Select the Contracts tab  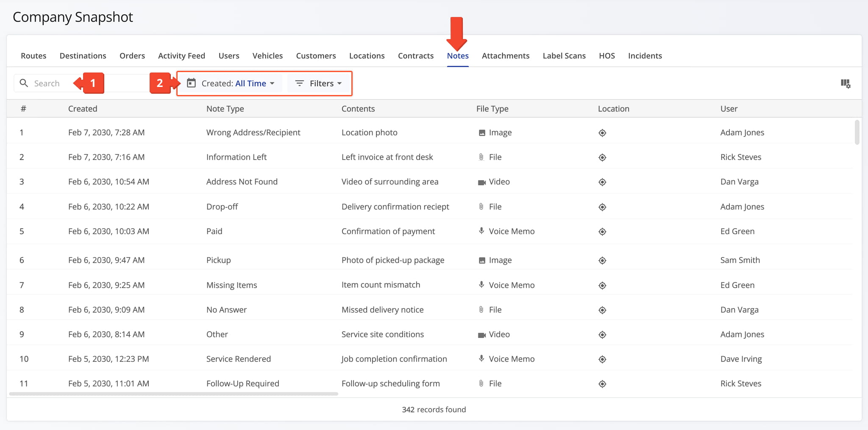(416, 56)
